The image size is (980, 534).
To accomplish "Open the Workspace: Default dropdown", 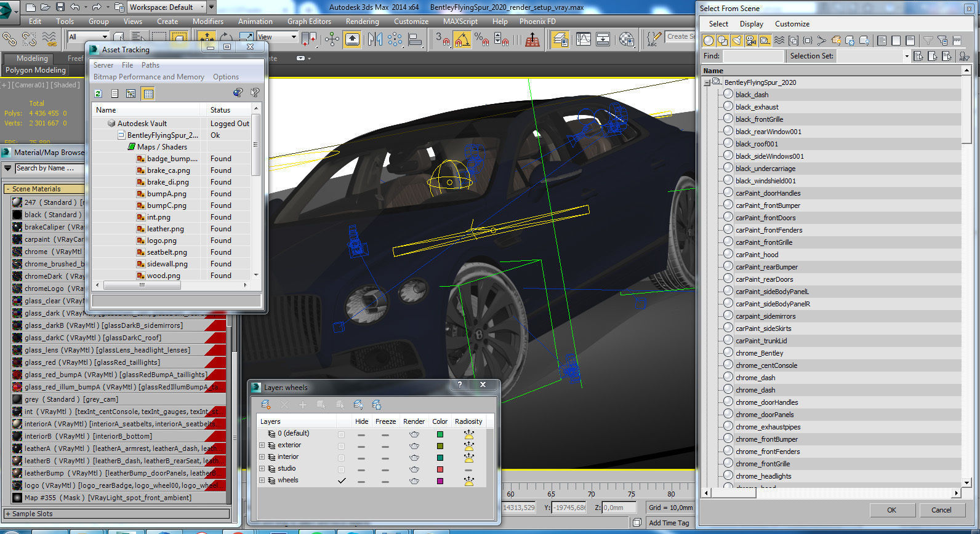I will pyautogui.click(x=167, y=7).
